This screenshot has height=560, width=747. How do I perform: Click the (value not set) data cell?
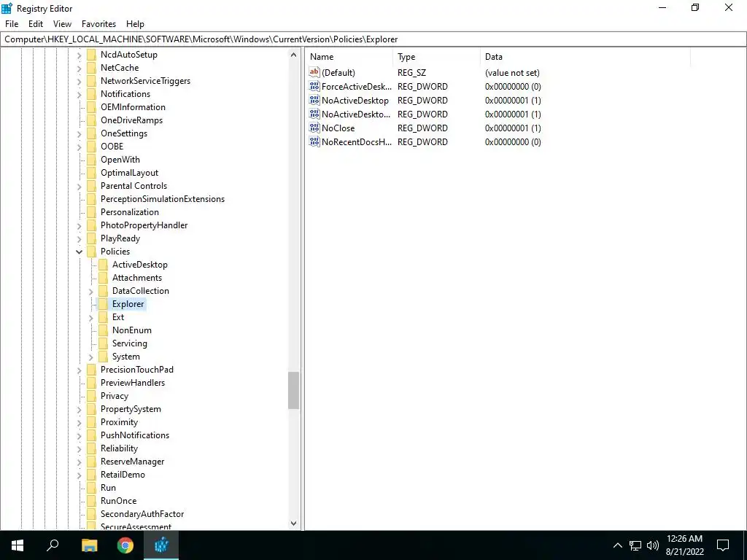[512, 73]
